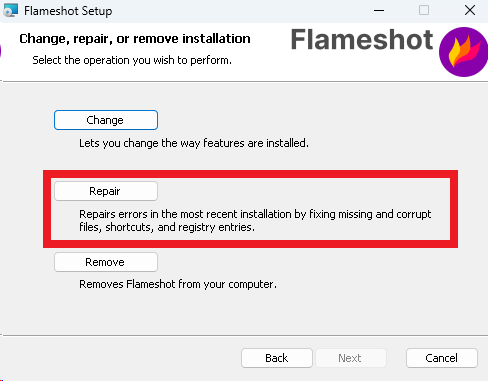Image resolution: width=488 pixels, height=381 pixels.
Task: Click 'Select the operation you wish to perform' text
Action: [132, 60]
